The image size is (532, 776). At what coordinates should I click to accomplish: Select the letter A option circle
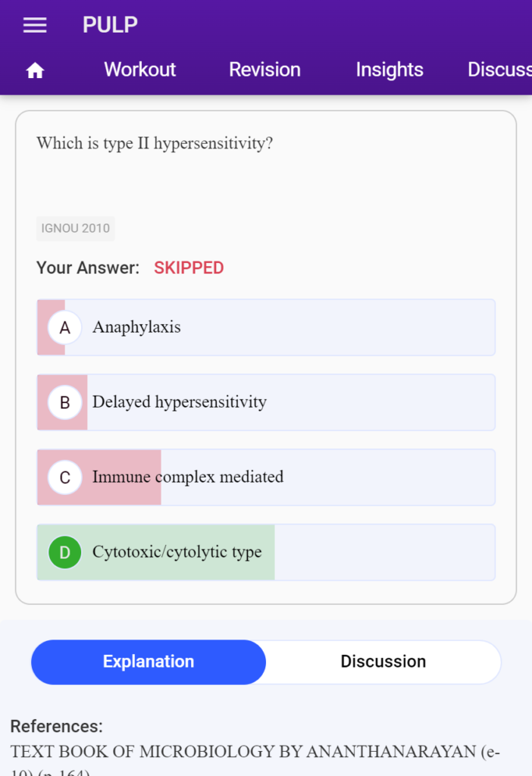point(65,327)
